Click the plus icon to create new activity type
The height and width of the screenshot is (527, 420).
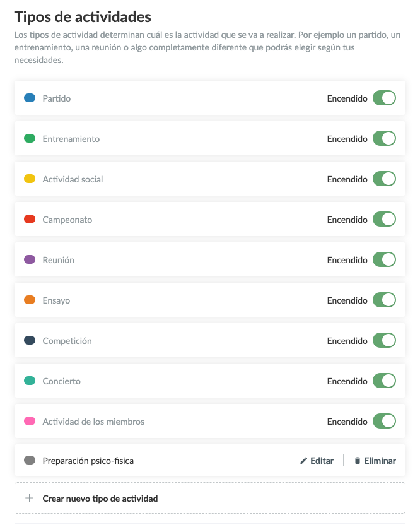click(x=29, y=497)
